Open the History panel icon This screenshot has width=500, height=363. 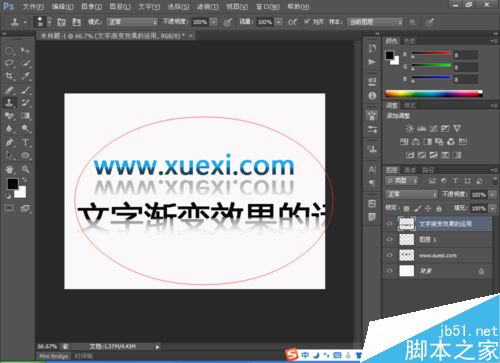(372, 48)
